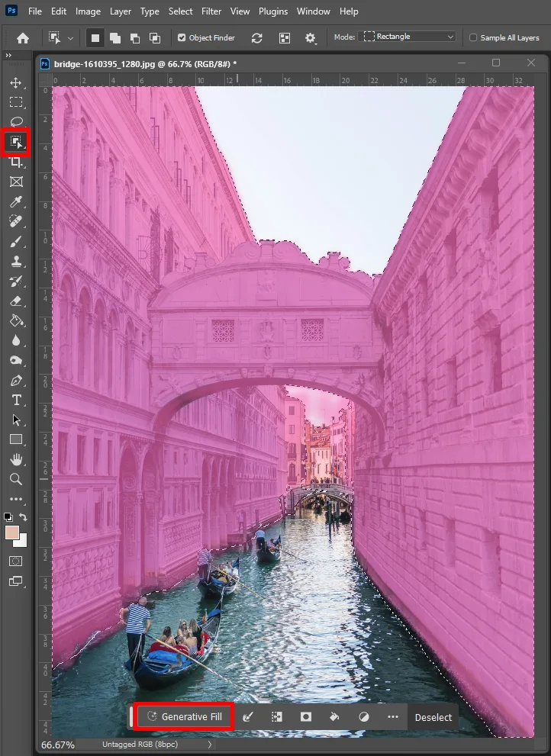Select the Horizontal Type tool
551x756 pixels.
tap(16, 401)
